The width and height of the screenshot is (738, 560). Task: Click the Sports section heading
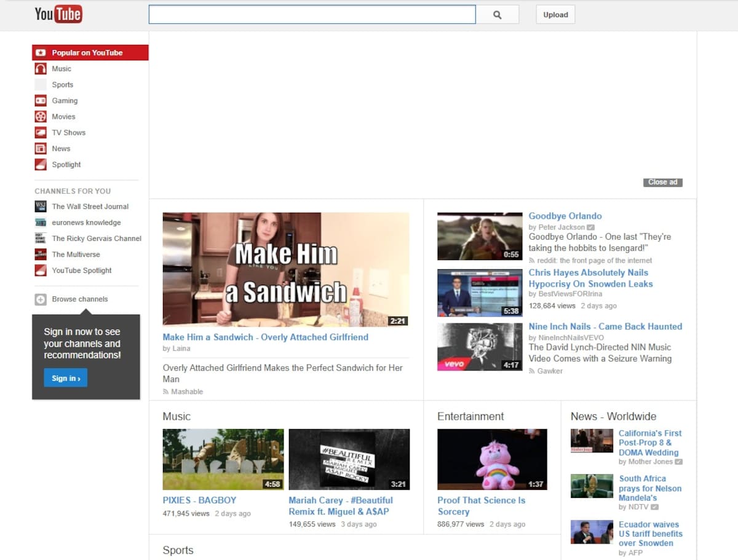(178, 551)
